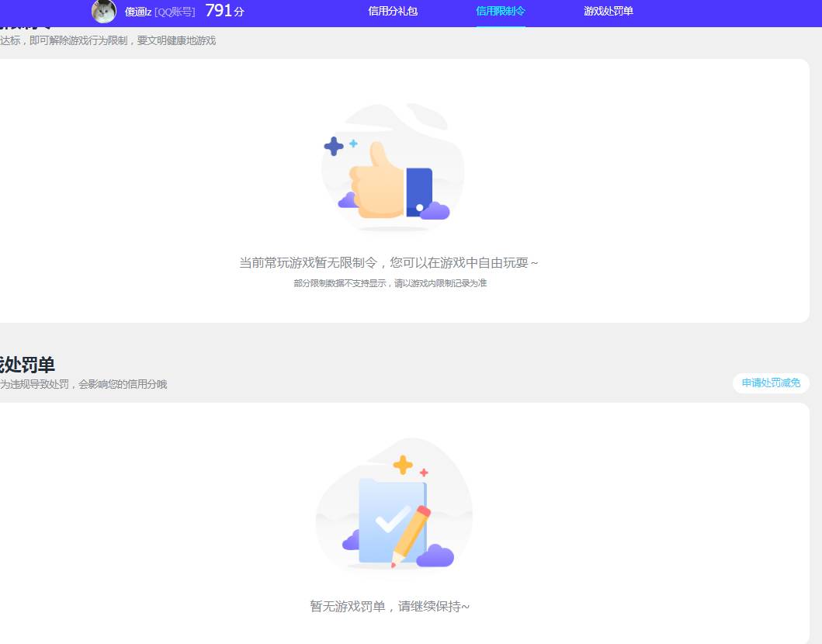822x644 pixels.
Task: Click the purple top navigation bar
Action: [699, 12]
